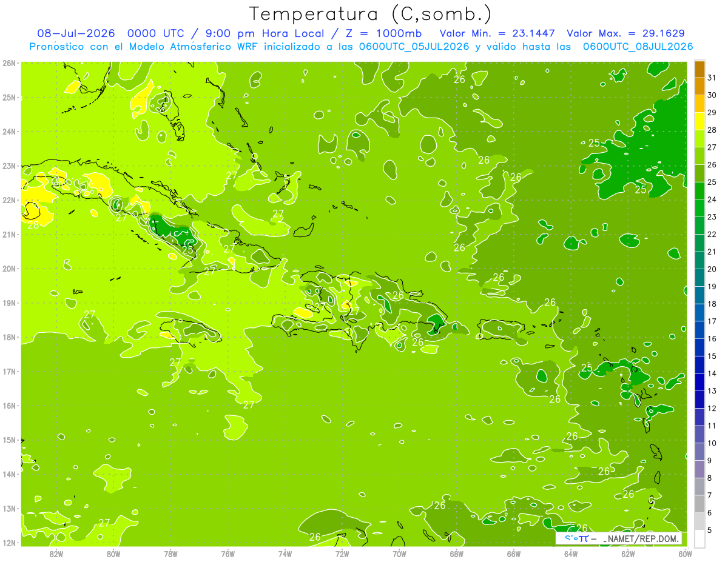Click colorbar legend label "24"
Image resolution: width=728 pixels, height=562 pixels.
(x=712, y=199)
